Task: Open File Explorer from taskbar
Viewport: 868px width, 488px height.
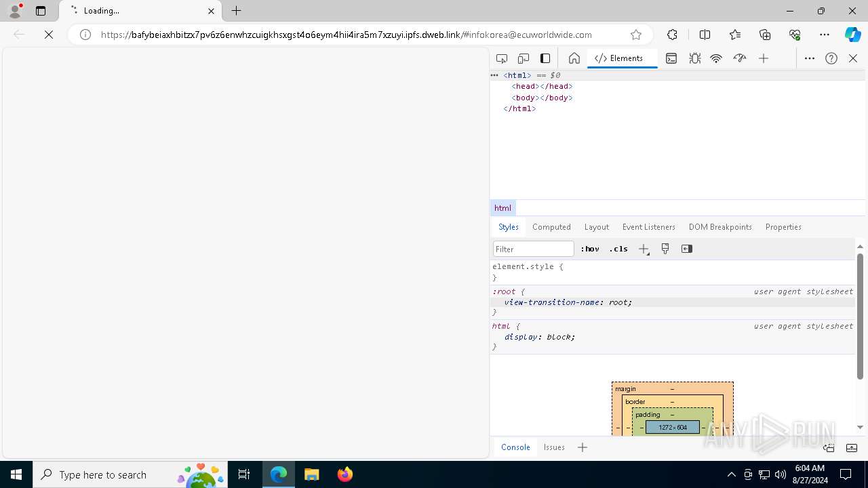Action: 311,474
